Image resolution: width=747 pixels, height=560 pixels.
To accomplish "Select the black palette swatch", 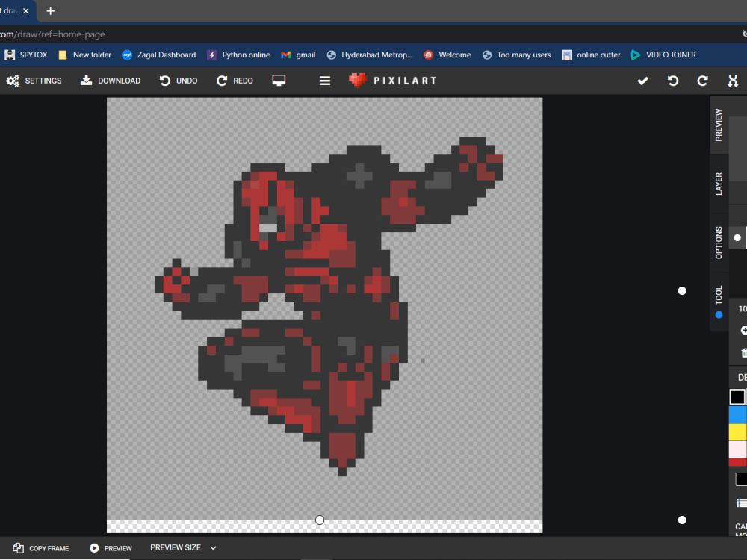I will 737,396.
